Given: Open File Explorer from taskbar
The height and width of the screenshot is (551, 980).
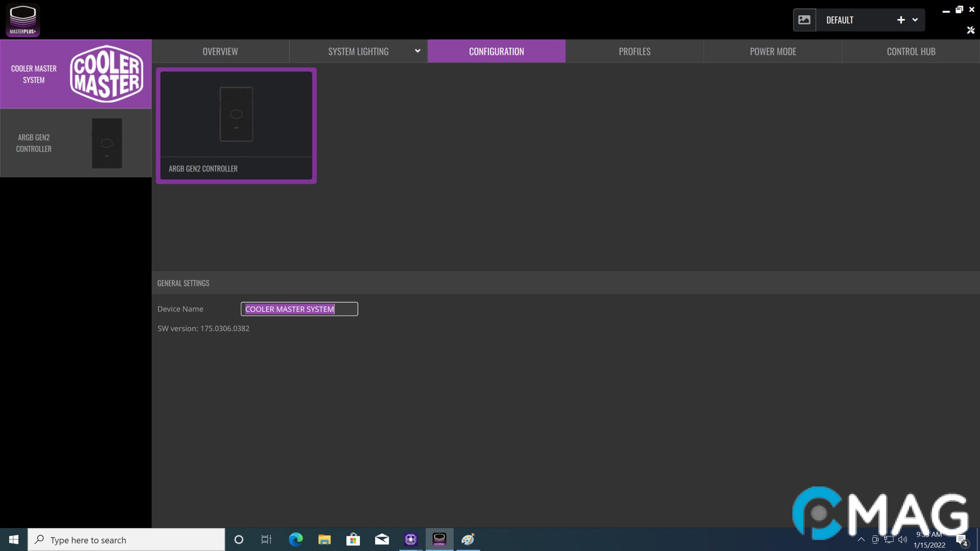Looking at the screenshot, I should tap(324, 540).
